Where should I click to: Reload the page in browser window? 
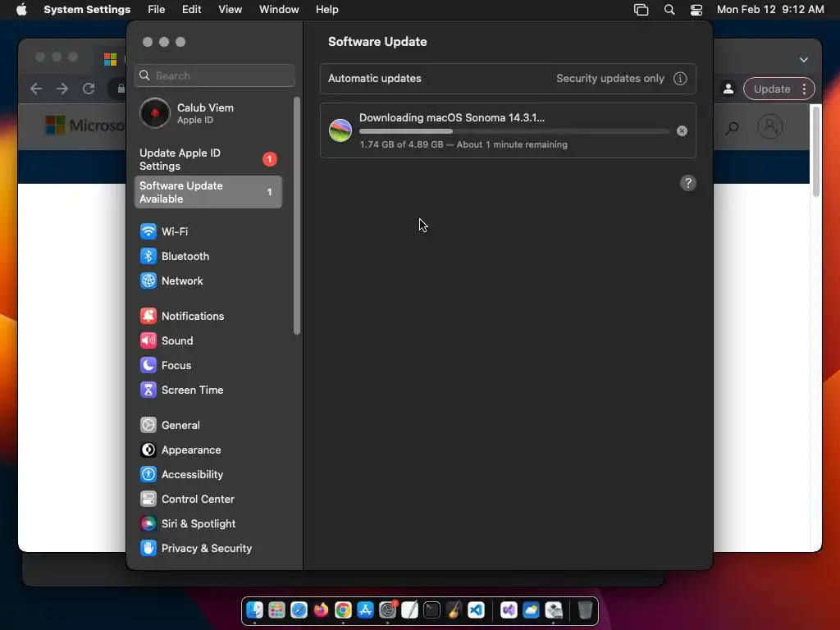point(89,89)
